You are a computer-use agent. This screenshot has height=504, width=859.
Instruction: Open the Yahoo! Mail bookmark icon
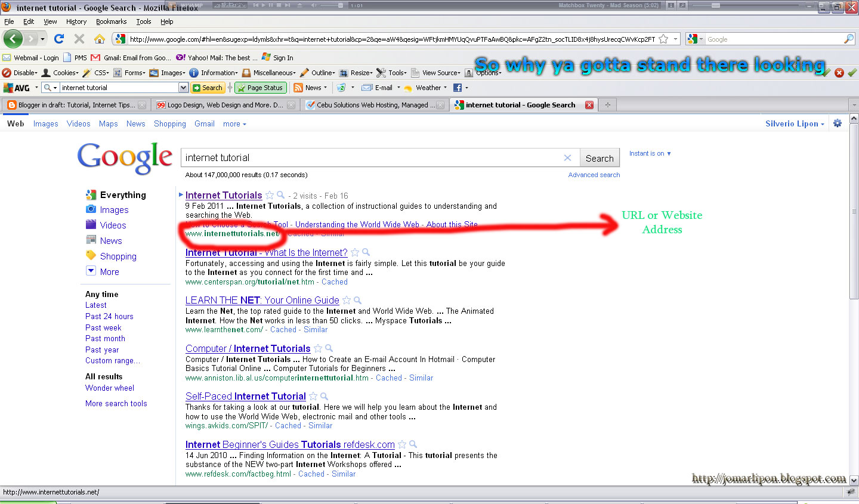pyautogui.click(x=180, y=57)
